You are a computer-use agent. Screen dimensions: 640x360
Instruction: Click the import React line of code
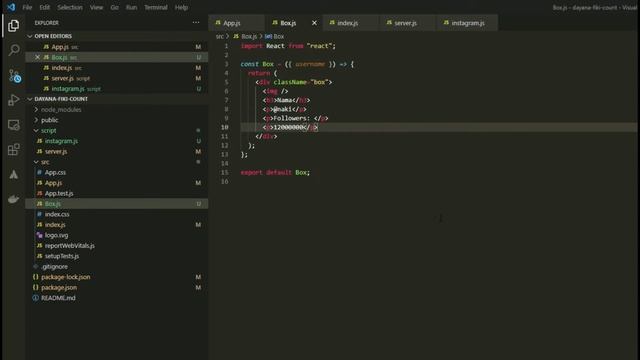(288, 46)
